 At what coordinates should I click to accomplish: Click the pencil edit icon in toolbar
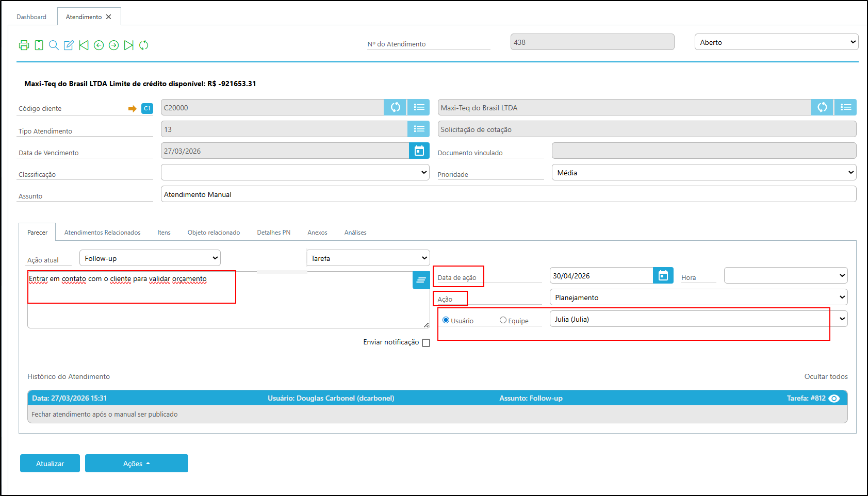[x=69, y=45]
